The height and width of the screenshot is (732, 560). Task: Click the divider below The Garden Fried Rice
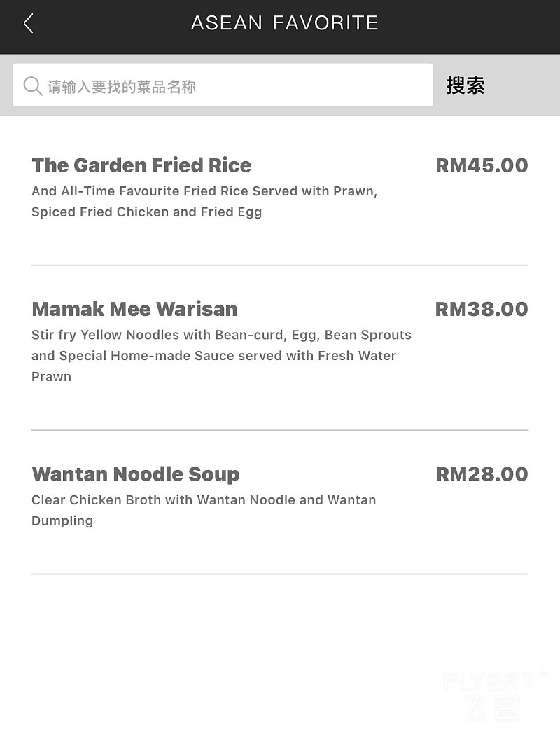280,265
